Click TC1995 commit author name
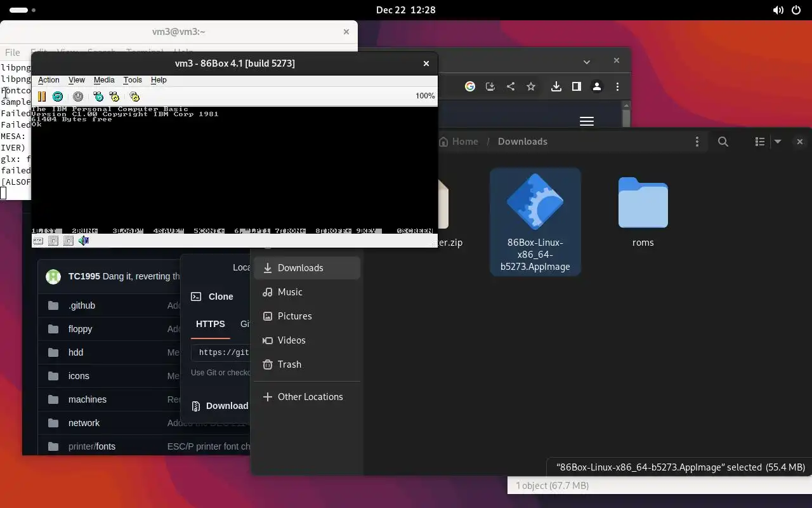 (84, 276)
